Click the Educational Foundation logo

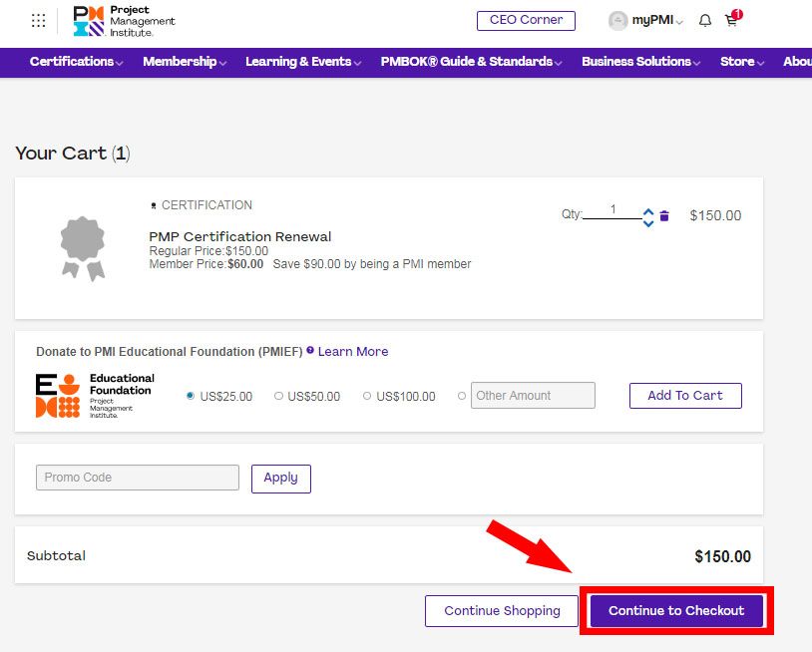tap(96, 396)
